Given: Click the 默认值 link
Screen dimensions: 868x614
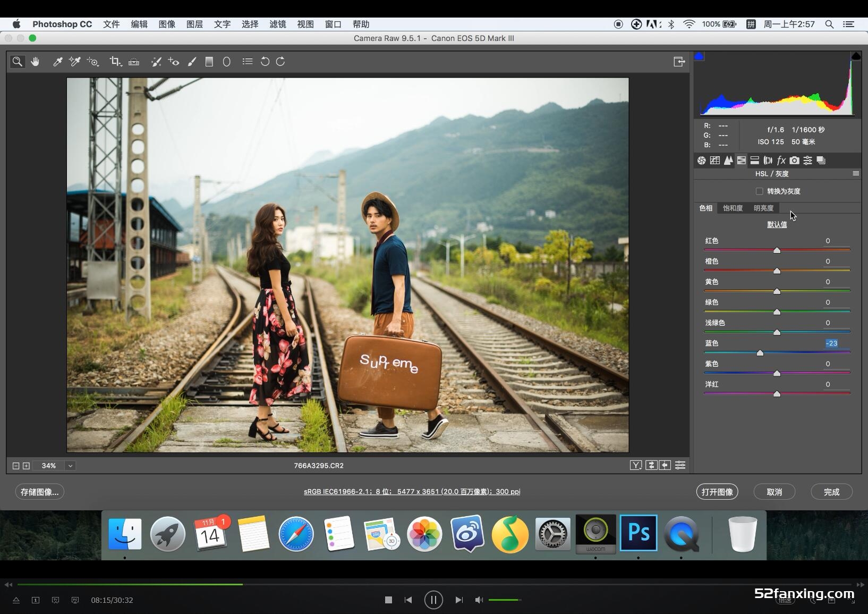Looking at the screenshot, I should coord(777,225).
